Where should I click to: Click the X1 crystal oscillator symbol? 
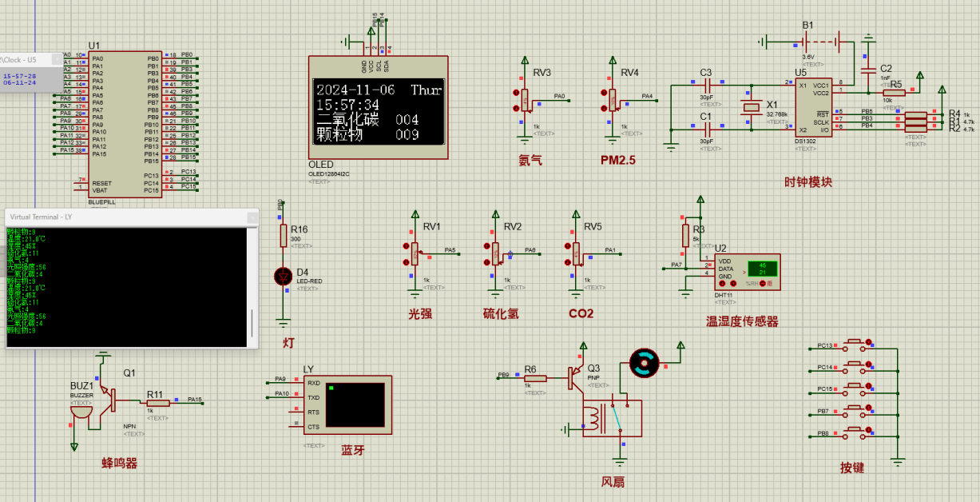coord(751,108)
